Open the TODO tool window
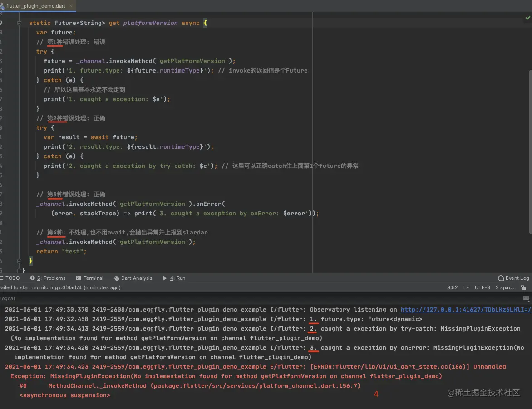The width and height of the screenshot is (532, 409). coord(10,278)
